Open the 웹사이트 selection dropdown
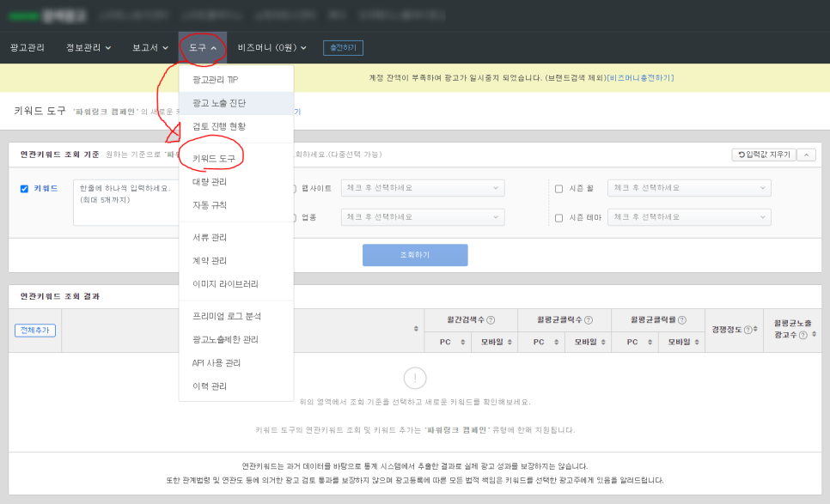This screenshot has height=504, width=830. click(423, 188)
